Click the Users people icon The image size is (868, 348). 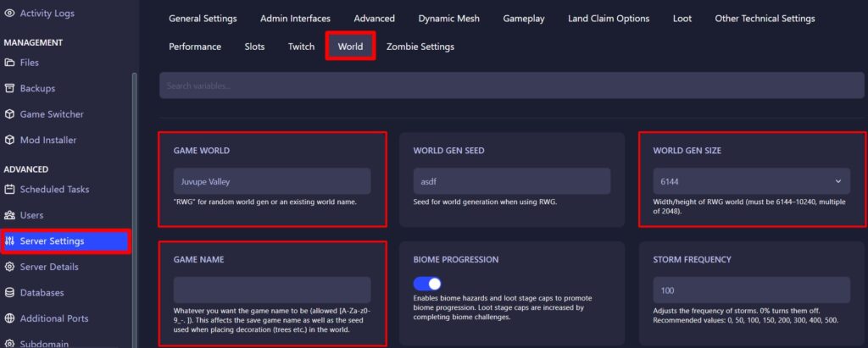10,215
